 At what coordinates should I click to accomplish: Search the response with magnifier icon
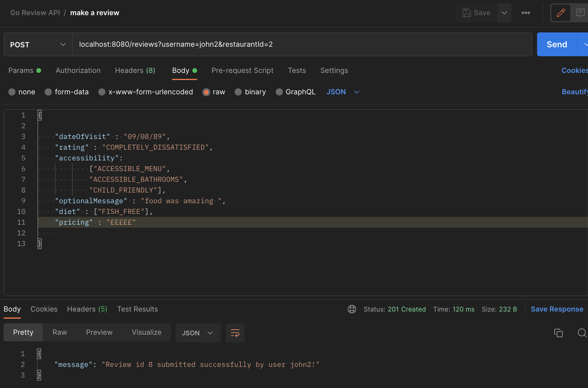(582, 333)
